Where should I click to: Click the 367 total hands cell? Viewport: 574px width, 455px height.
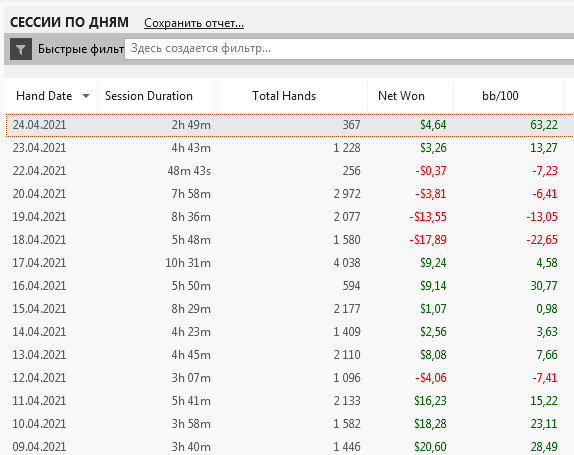(x=351, y=125)
